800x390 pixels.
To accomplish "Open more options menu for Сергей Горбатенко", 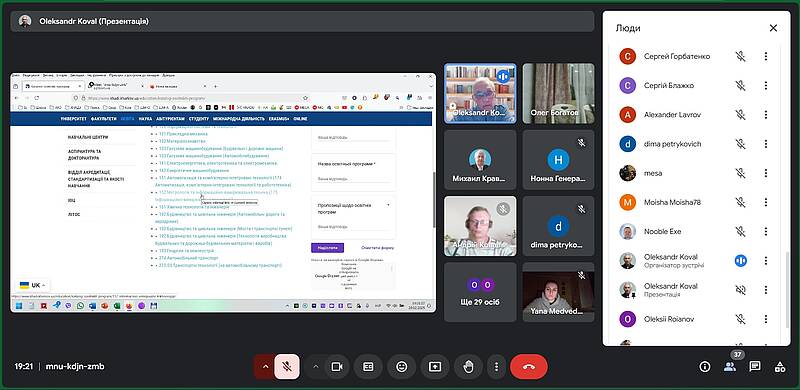I will tap(766, 56).
